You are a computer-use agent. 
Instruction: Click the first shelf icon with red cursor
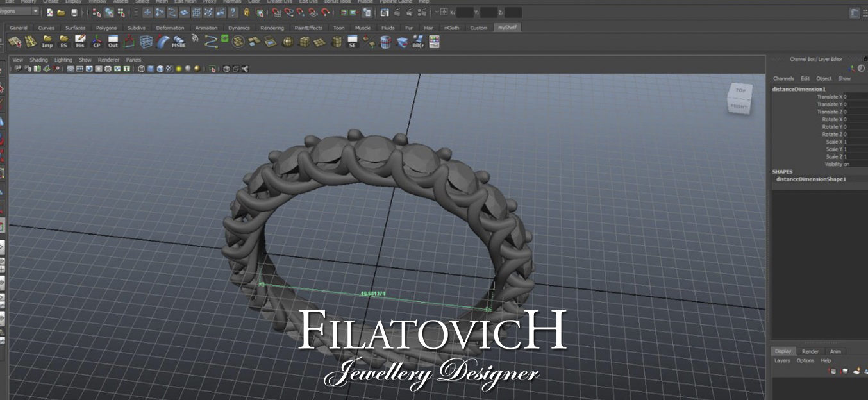click(14, 42)
